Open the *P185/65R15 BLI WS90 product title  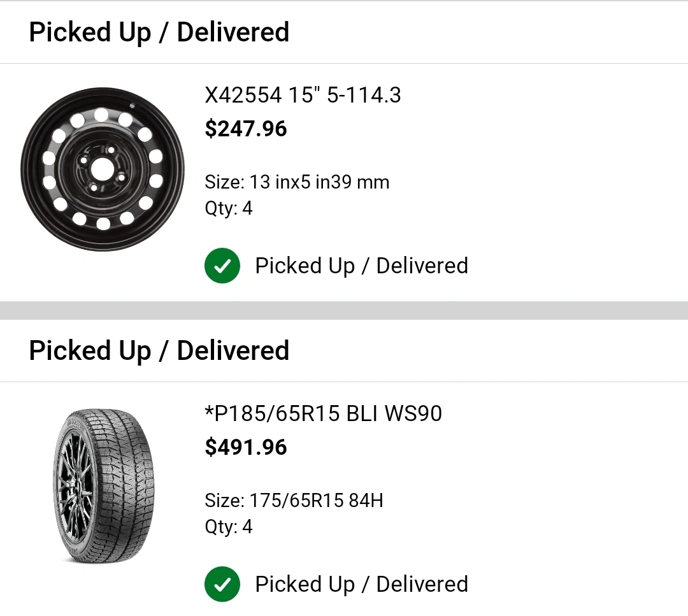pos(323,414)
